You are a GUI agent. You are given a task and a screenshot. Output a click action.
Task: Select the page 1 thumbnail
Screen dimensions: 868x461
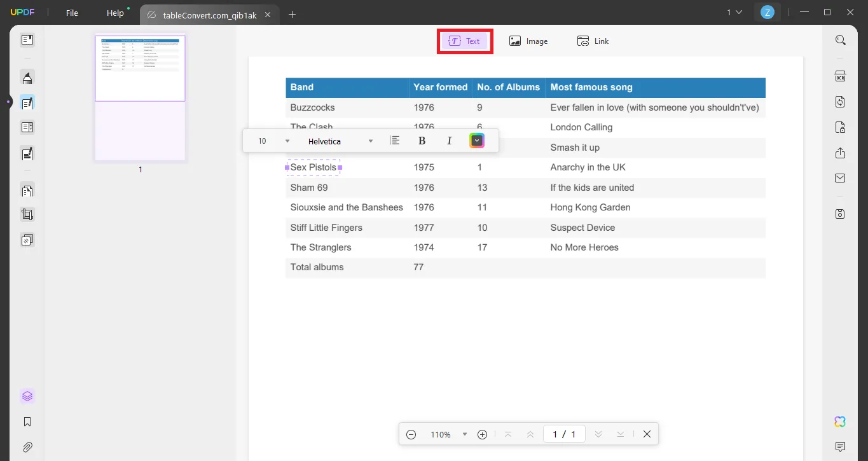tap(140, 68)
